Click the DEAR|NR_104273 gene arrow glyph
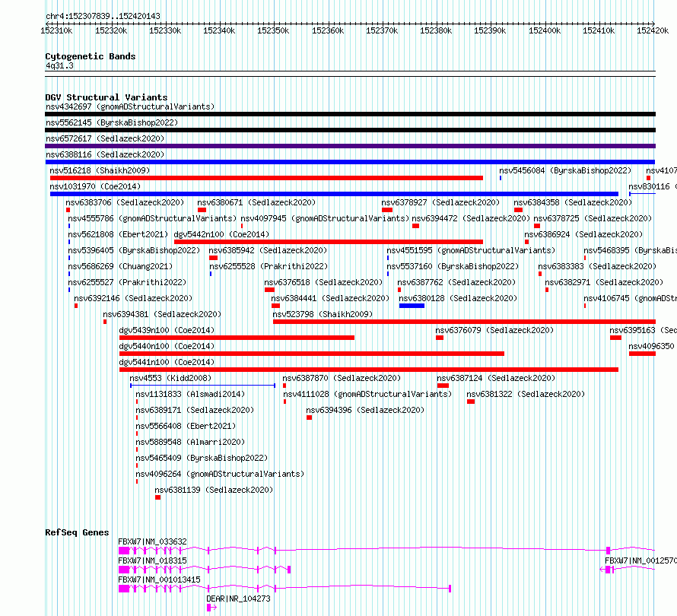 211,608
